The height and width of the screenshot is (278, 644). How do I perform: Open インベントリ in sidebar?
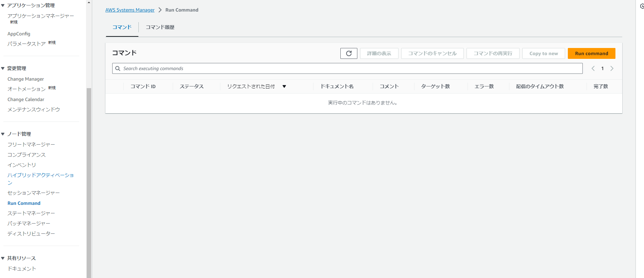pyautogui.click(x=22, y=165)
